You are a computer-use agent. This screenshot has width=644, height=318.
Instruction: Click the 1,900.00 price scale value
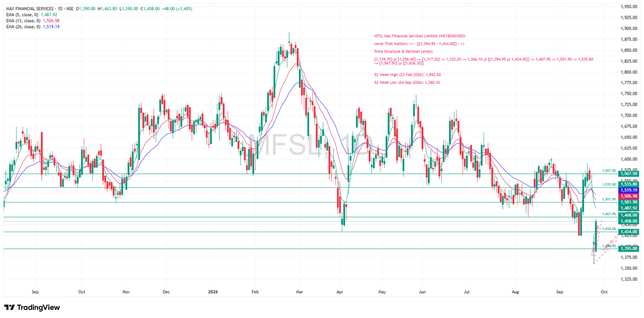click(628, 28)
